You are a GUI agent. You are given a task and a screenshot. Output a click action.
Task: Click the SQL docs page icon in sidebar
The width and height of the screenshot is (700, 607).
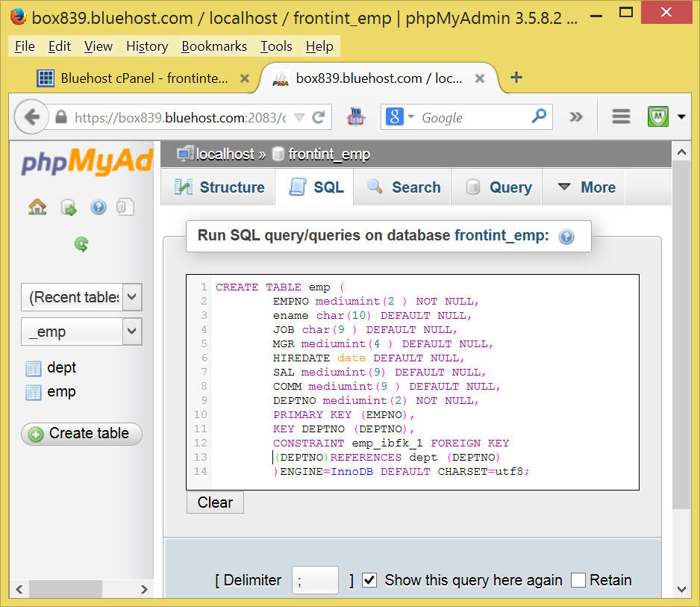tap(125, 207)
